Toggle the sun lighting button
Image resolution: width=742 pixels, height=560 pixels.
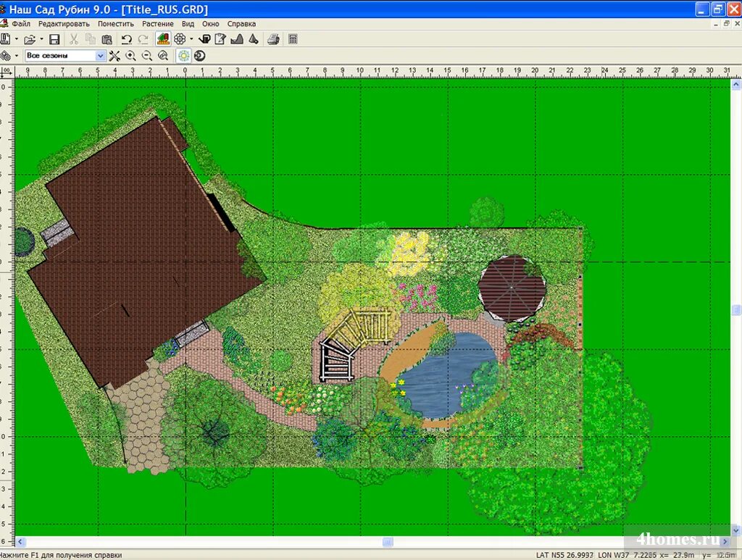[184, 56]
